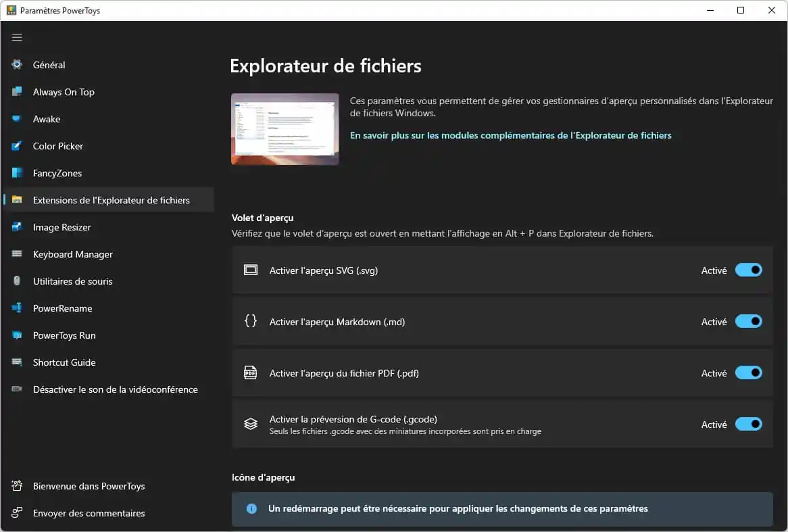Click the Shortcut Guide icon
This screenshot has width=788, height=532.
click(17, 362)
